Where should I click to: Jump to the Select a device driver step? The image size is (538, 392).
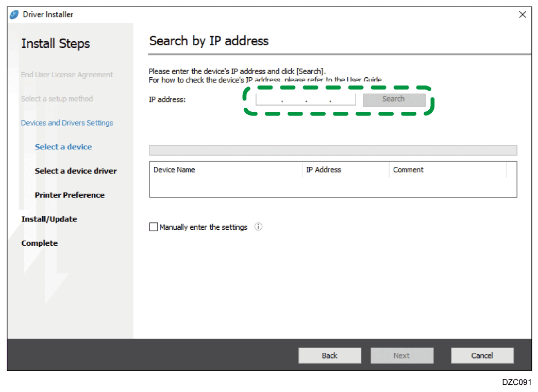pos(76,171)
